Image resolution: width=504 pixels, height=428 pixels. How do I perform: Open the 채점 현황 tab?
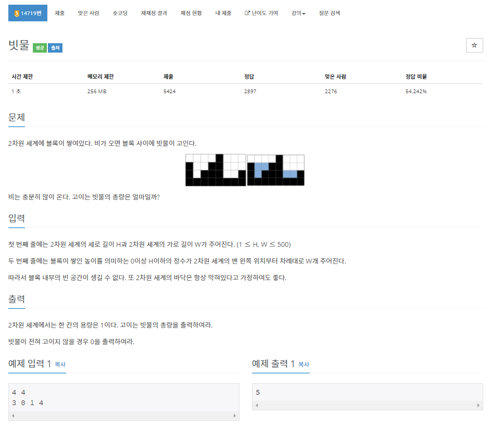pos(191,13)
